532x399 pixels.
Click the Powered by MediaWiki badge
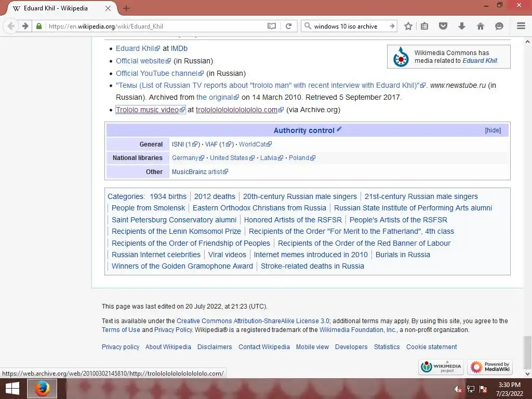490,367
